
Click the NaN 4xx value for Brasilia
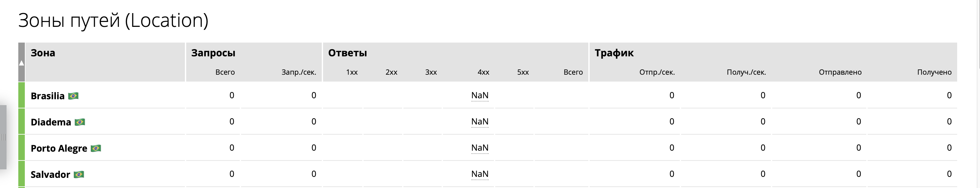tap(480, 95)
